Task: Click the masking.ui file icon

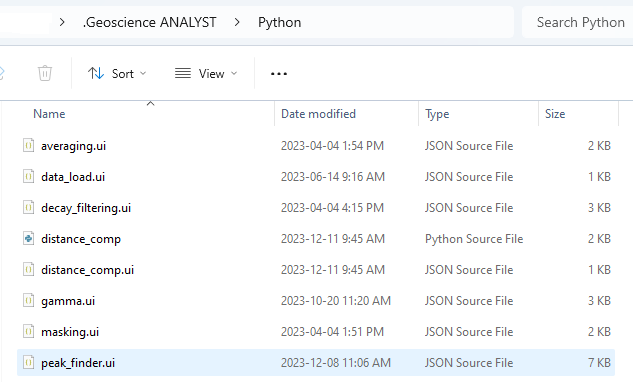Action: click(x=28, y=332)
